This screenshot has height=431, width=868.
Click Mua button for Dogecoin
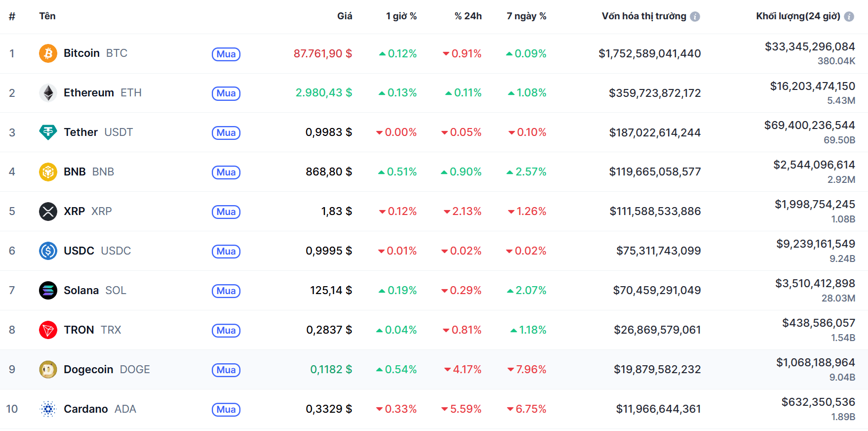[x=226, y=370]
